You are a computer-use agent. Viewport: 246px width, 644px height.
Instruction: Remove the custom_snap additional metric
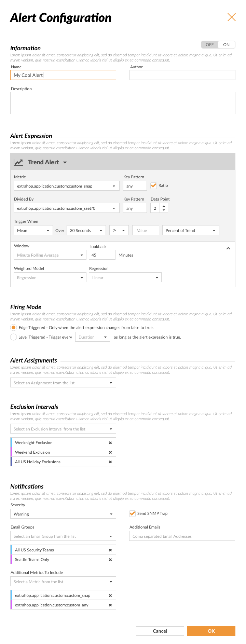coord(110,595)
